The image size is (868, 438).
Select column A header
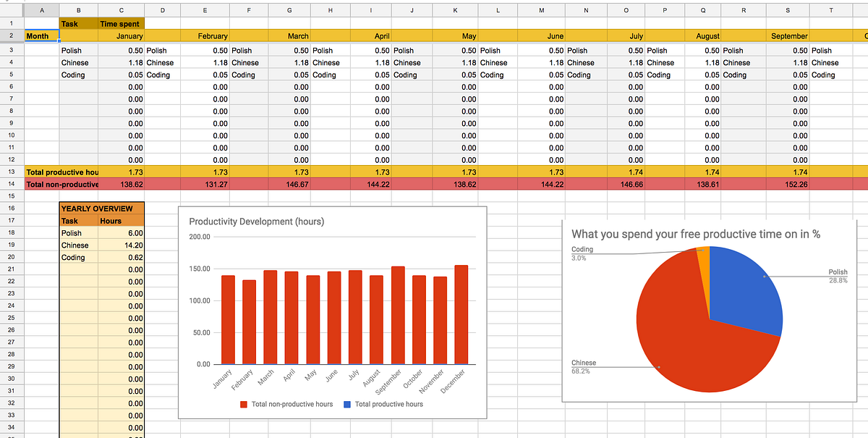(x=41, y=10)
